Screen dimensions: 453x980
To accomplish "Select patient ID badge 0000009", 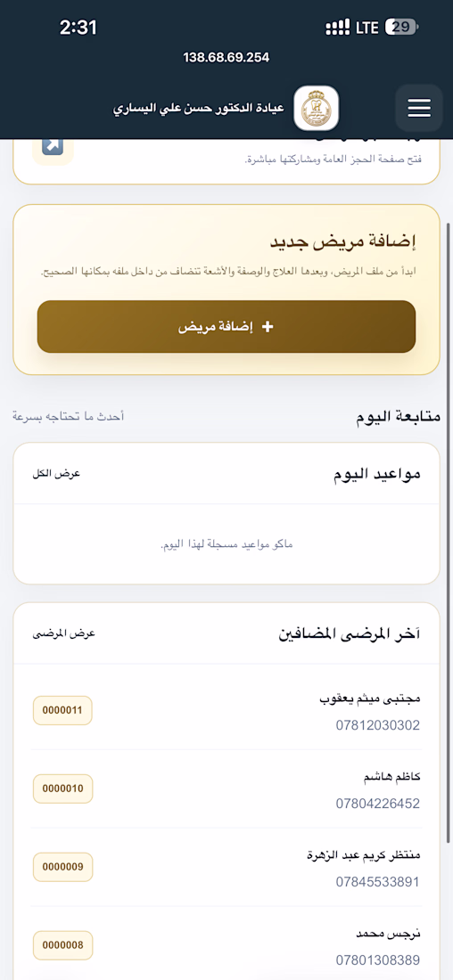I will pos(62,867).
